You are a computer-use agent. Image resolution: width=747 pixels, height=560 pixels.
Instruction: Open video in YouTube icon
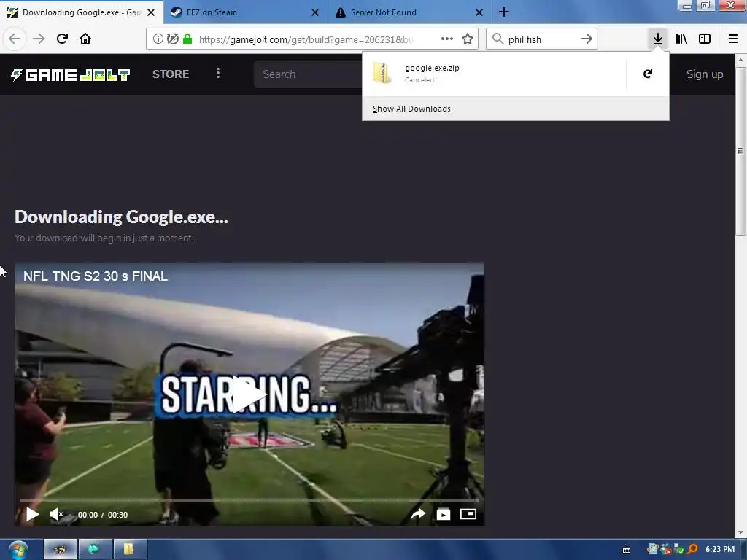(444, 514)
